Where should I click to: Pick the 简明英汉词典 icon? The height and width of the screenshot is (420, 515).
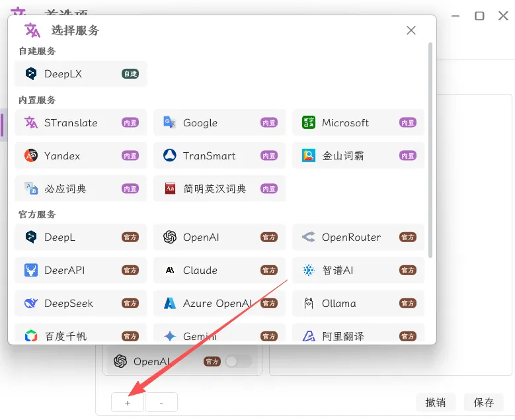pyautogui.click(x=170, y=189)
